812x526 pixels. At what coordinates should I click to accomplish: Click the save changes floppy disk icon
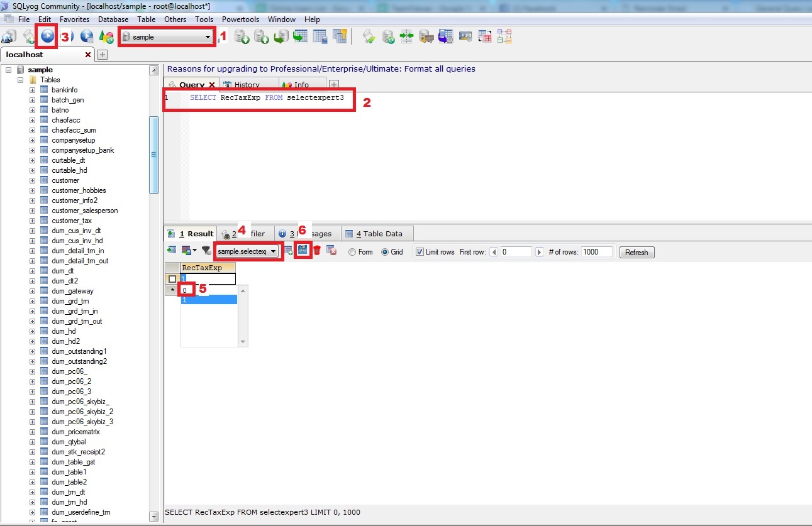(x=303, y=251)
